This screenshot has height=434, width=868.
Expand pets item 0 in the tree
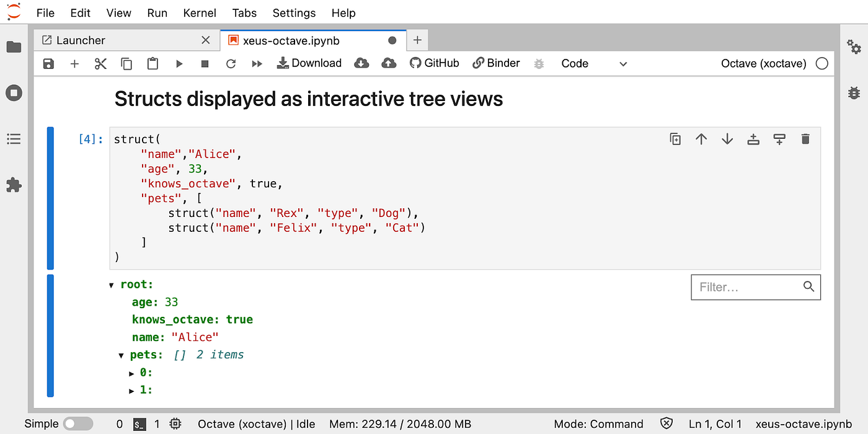[x=131, y=373]
